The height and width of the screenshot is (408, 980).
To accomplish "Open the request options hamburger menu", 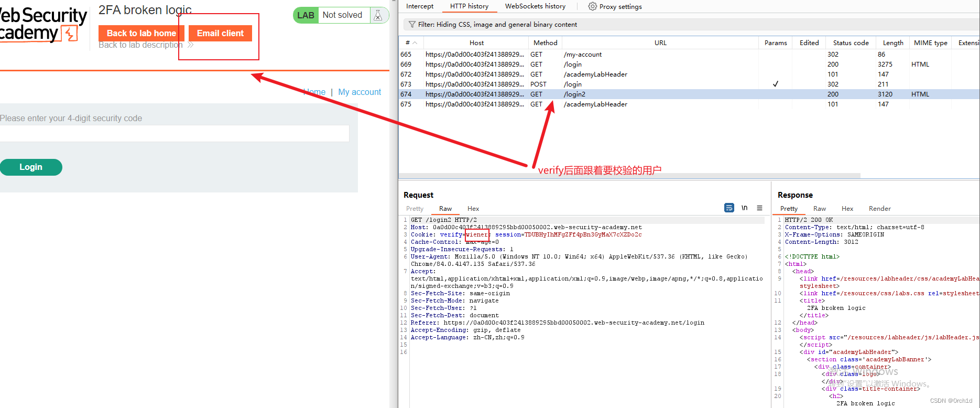I will (x=759, y=208).
